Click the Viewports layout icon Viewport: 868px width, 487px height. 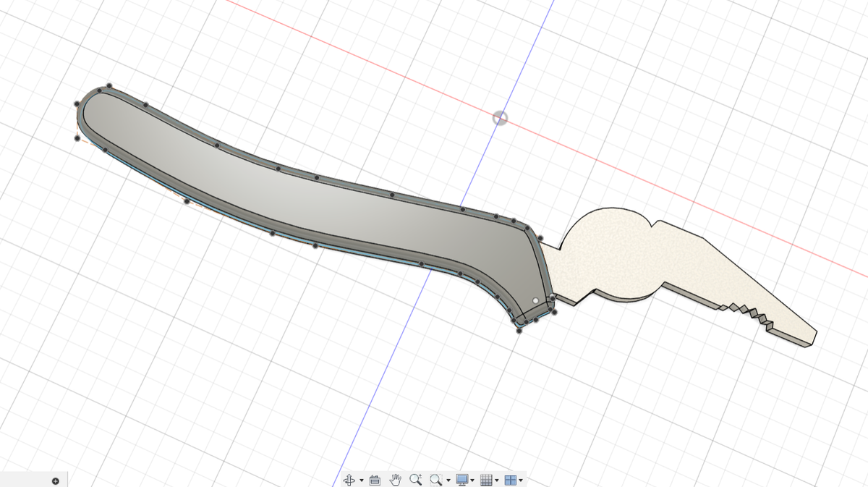pyautogui.click(x=510, y=480)
